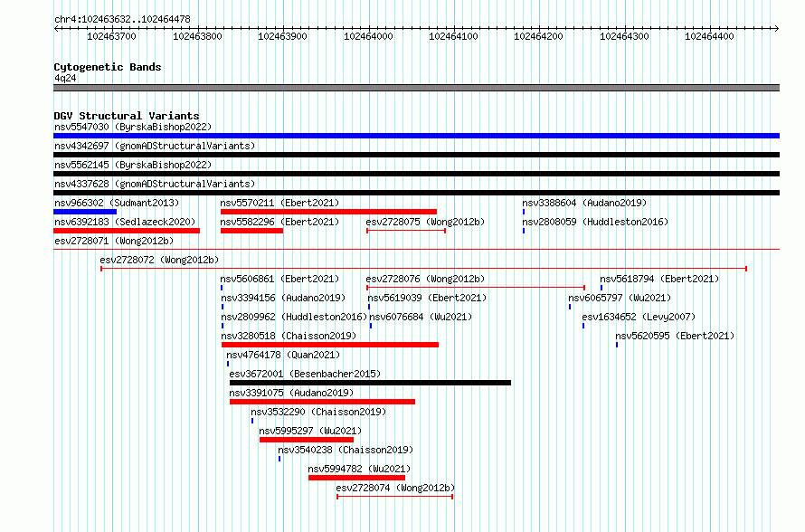Select nsv5618794 (Ebert2021) label
This screenshot has width=805, height=532.
click(659, 279)
